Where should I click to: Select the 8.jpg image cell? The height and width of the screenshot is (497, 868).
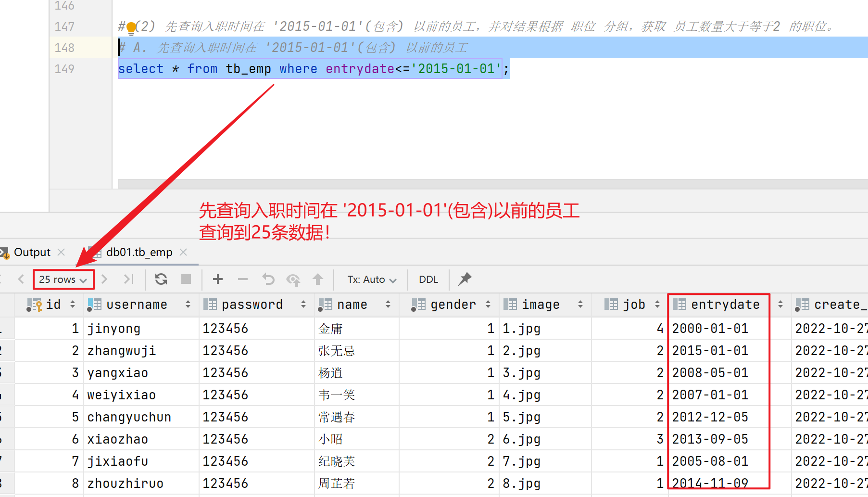[x=545, y=484]
